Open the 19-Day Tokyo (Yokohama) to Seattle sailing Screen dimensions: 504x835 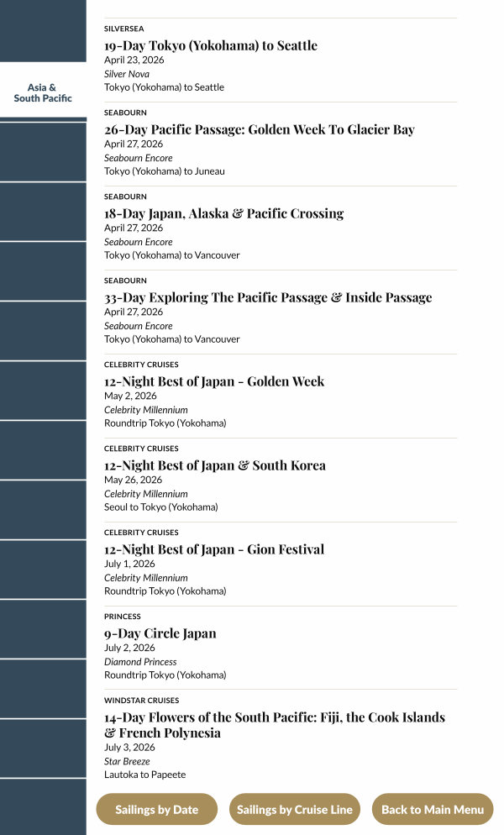[x=211, y=45]
